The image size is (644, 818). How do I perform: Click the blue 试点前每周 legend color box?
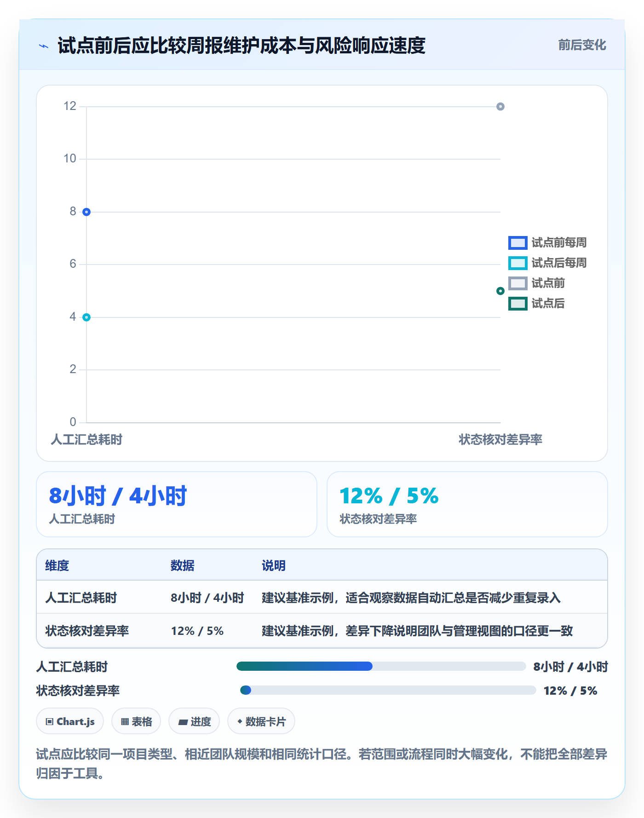coord(518,242)
